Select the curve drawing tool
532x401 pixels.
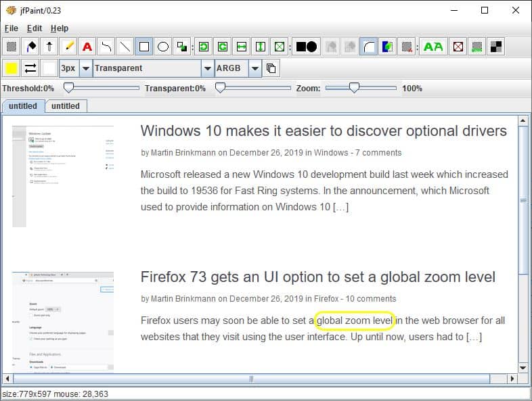click(x=106, y=47)
